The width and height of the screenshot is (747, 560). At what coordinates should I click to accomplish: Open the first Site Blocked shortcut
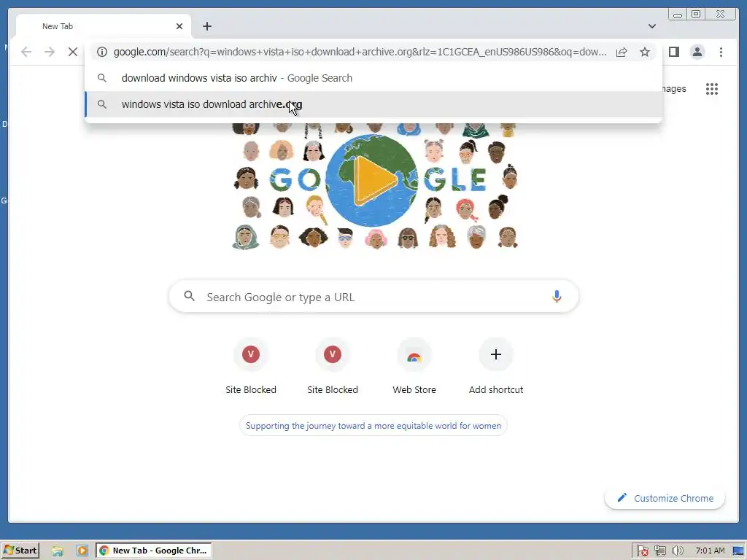coord(251,367)
